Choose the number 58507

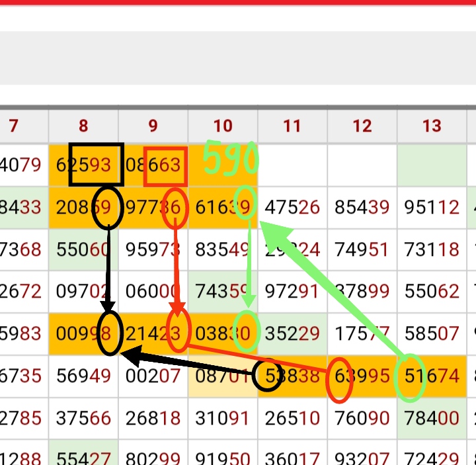[x=432, y=334]
